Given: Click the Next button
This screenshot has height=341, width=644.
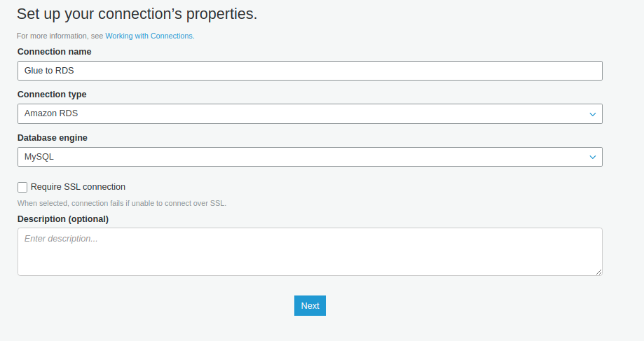Looking at the screenshot, I should point(310,305).
